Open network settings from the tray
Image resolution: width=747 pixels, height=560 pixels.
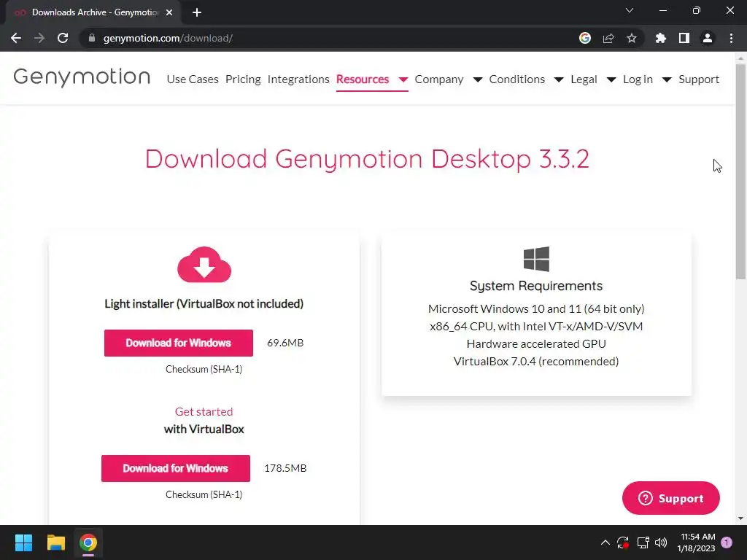coord(643,542)
